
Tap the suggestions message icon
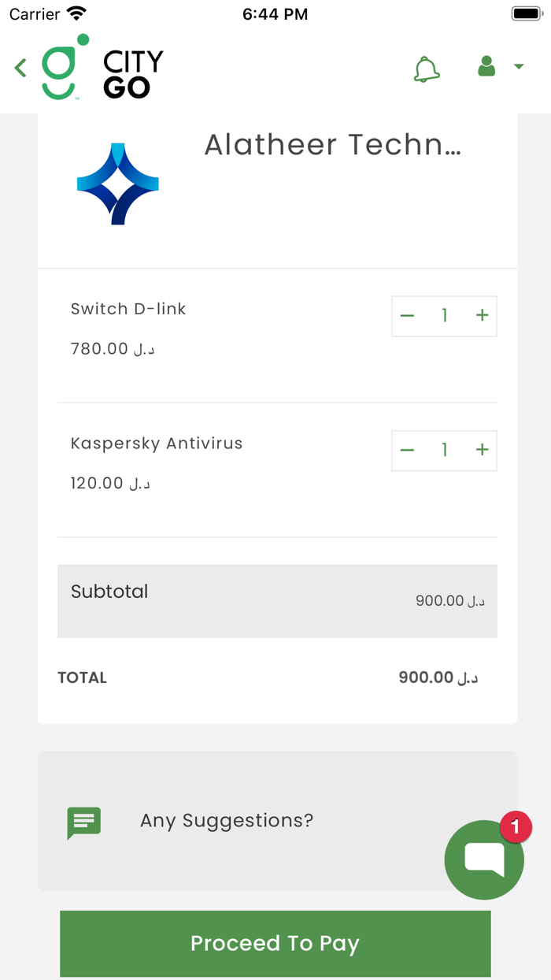(x=84, y=822)
